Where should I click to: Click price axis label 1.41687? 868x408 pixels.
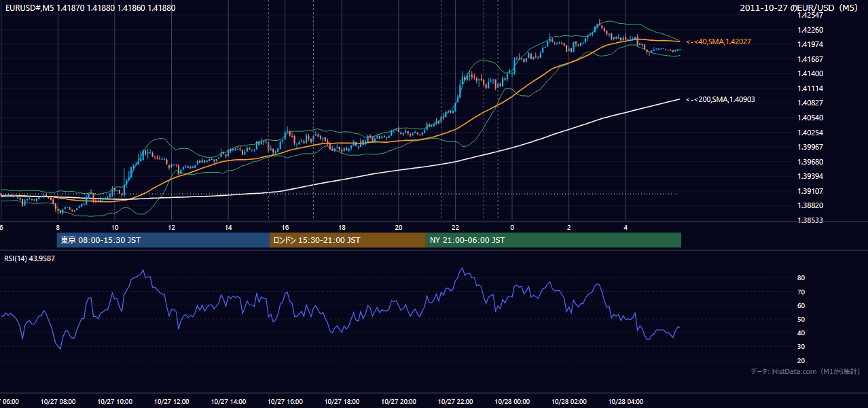[x=810, y=59]
